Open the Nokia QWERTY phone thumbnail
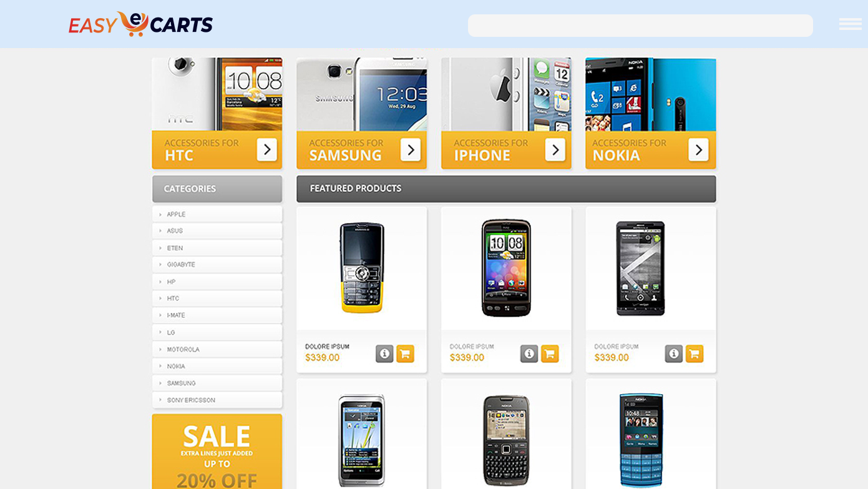This screenshot has height=489, width=868. (x=506, y=440)
